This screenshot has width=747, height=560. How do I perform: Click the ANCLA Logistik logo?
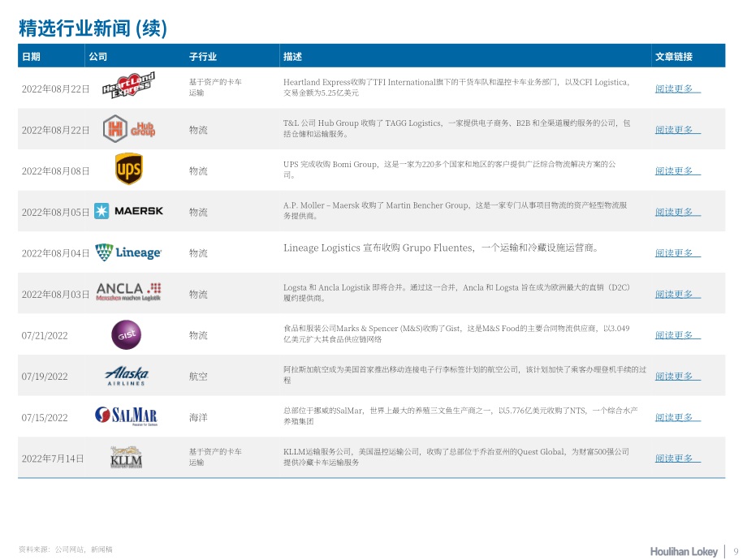(128, 291)
